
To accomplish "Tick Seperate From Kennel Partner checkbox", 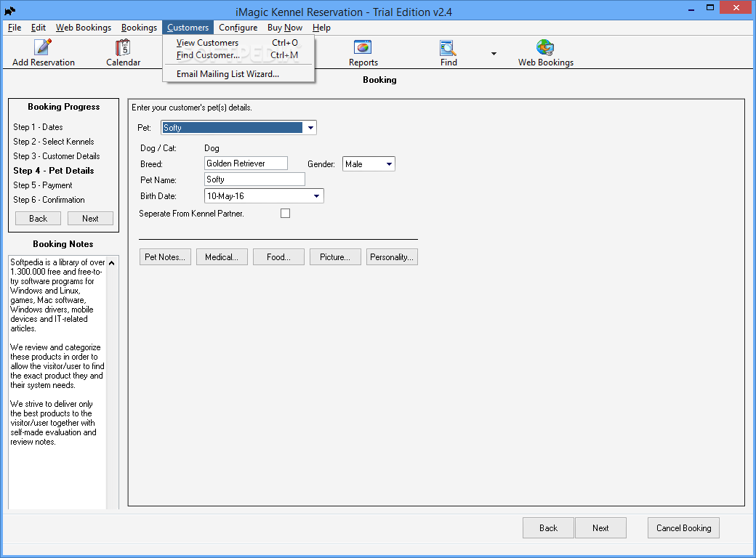I will click(286, 214).
